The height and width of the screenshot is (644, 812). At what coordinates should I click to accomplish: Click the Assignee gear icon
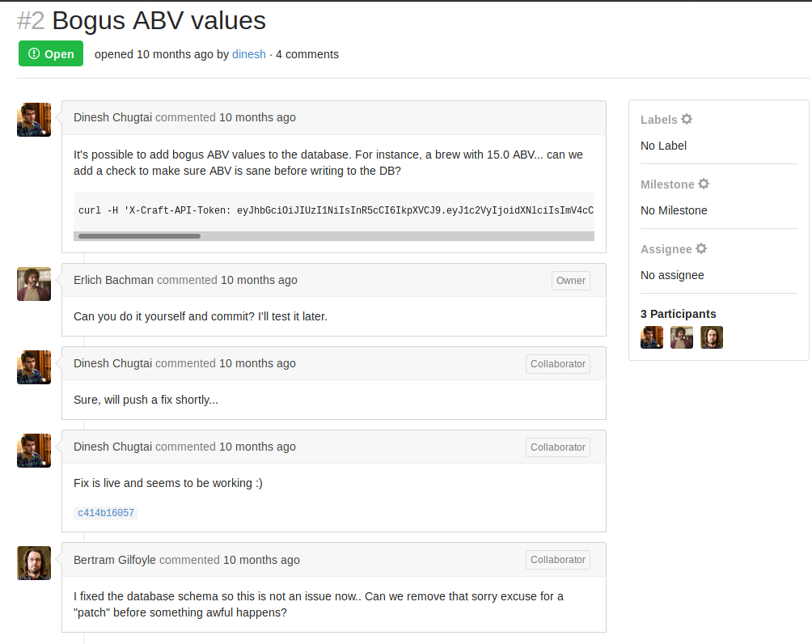[701, 248]
